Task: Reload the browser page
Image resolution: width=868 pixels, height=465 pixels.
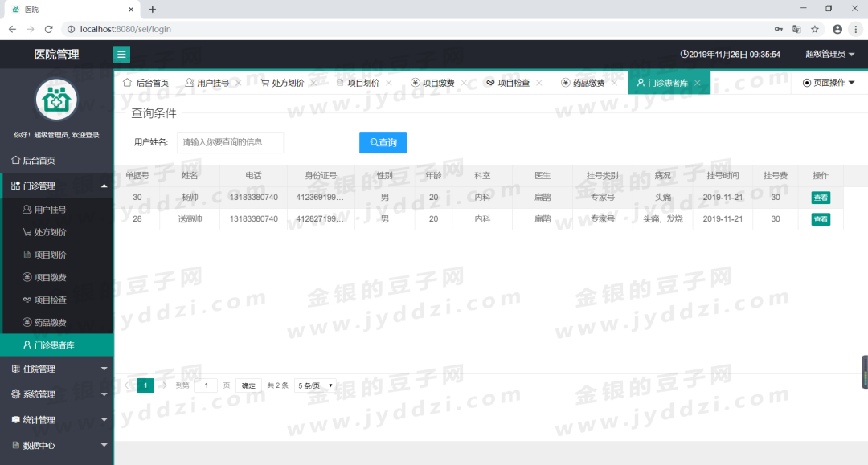Action: point(49,29)
